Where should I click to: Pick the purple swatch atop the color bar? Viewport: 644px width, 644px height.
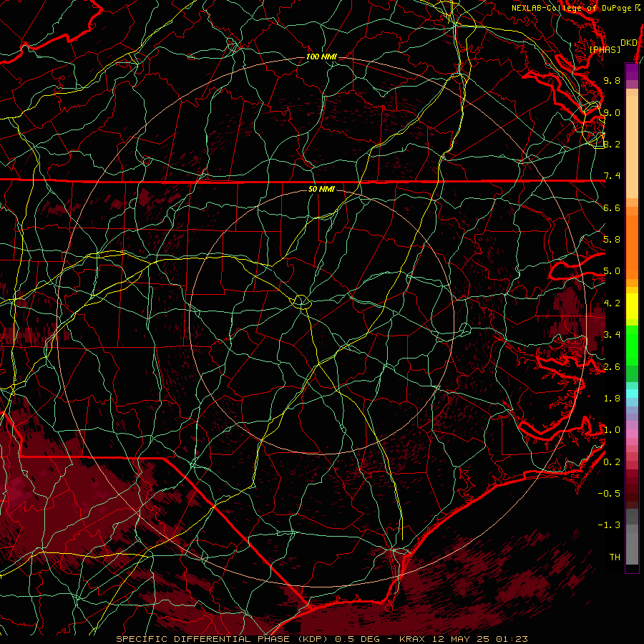(632, 72)
